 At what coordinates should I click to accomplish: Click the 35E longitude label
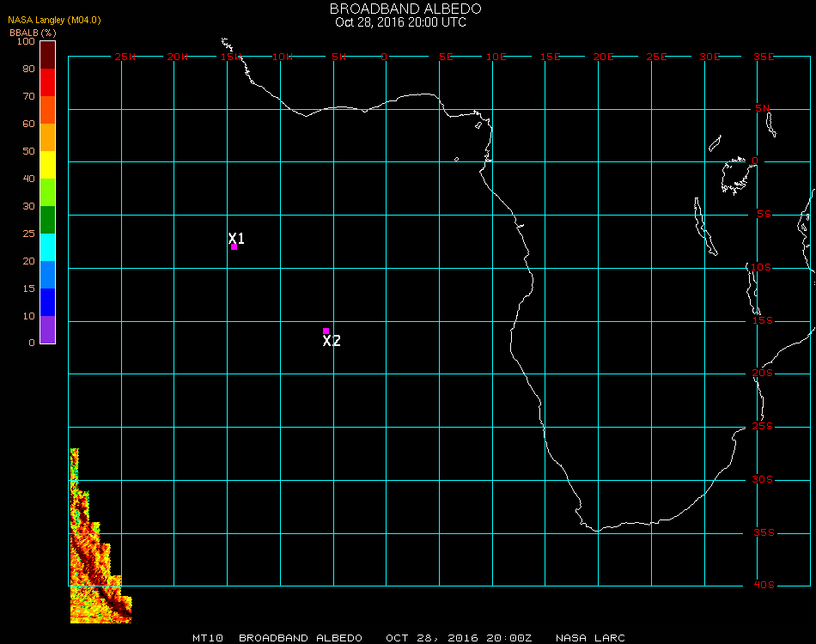764,57
